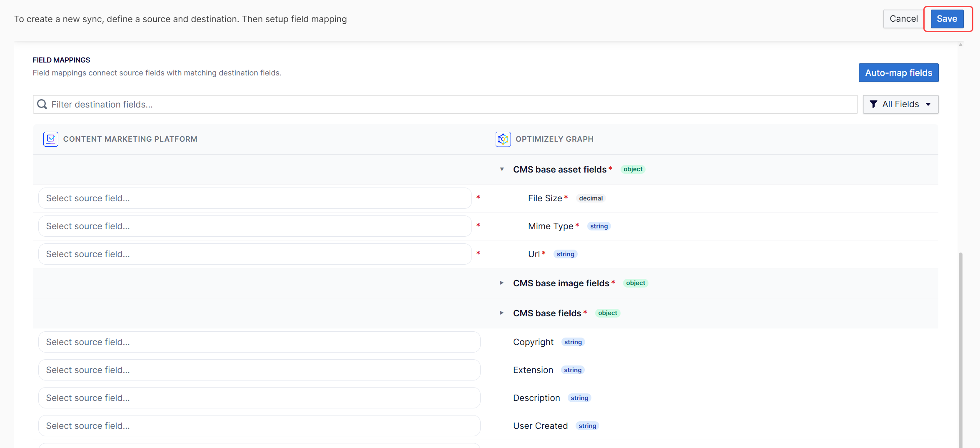Open source field dropdown for Extension
Image resolution: width=980 pixels, height=448 pixels.
pos(259,370)
